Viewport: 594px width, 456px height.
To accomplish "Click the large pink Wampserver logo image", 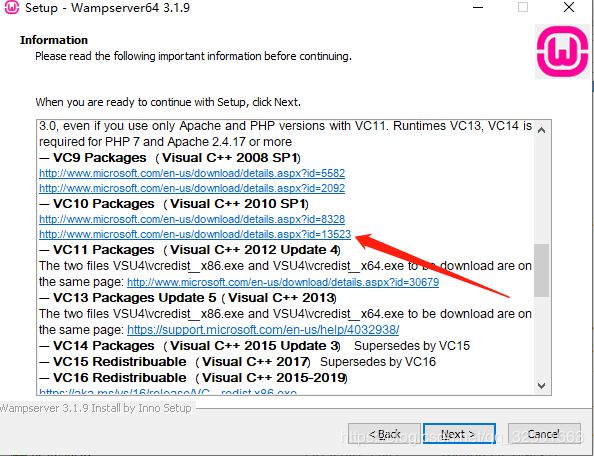I will click(562, 52).
